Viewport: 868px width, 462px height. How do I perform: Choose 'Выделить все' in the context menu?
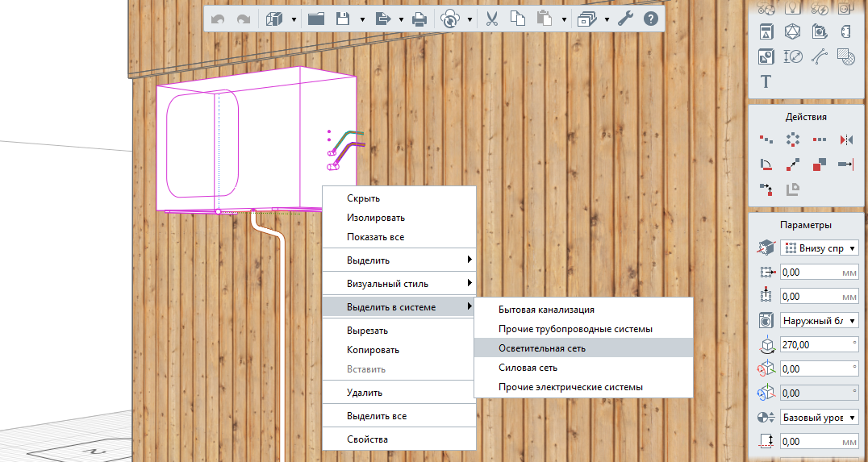[x=399, y=415]
